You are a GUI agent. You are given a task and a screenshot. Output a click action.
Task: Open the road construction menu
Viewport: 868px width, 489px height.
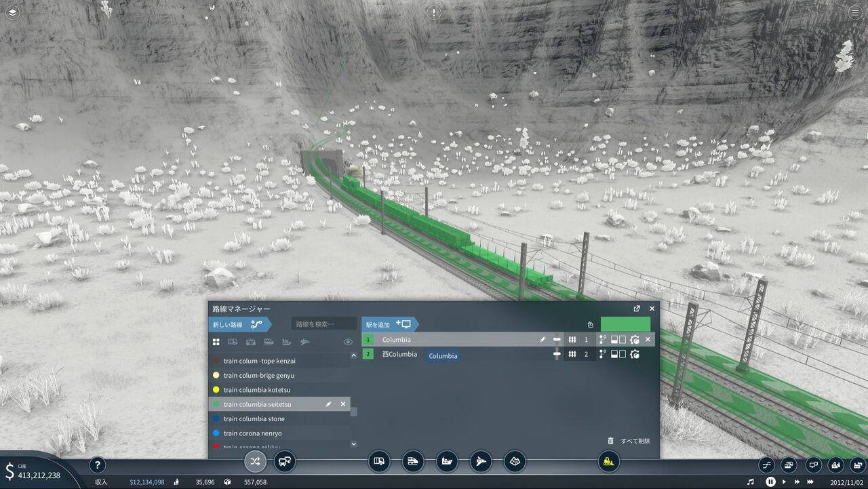[380, 462]
